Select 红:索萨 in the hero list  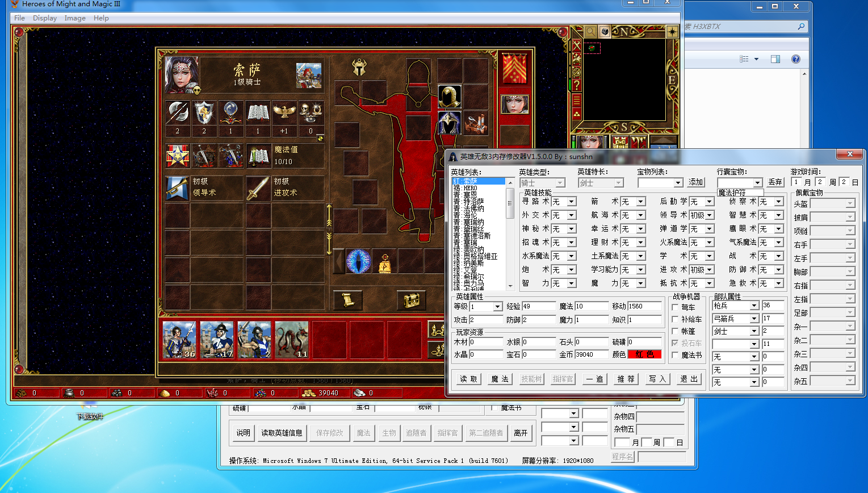tap(478, 181)
